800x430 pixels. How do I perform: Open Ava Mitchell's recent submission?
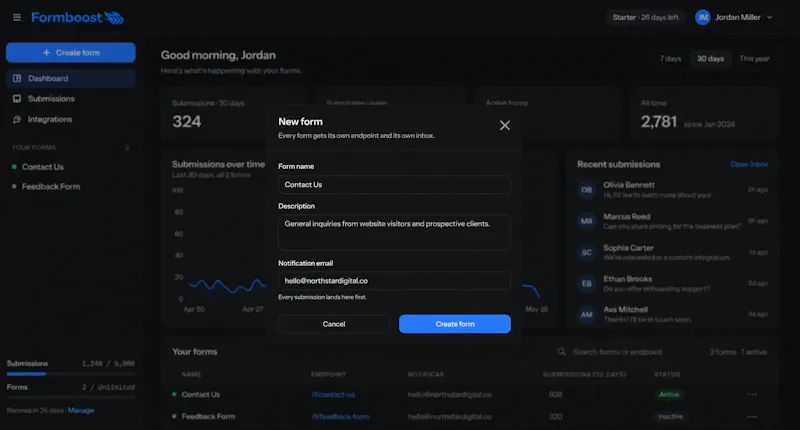(x=672, y=314)
